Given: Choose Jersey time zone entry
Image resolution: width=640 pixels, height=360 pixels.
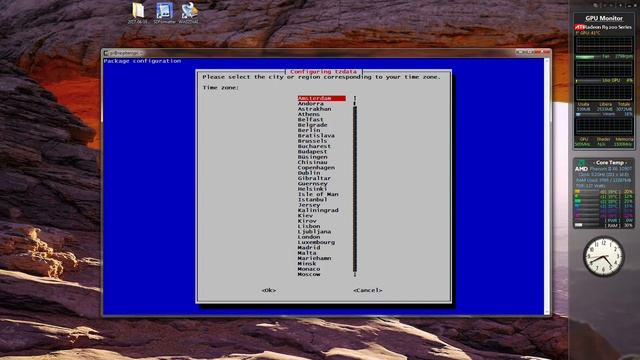Looking at the screenshot, I should click(x=309, y=205).
